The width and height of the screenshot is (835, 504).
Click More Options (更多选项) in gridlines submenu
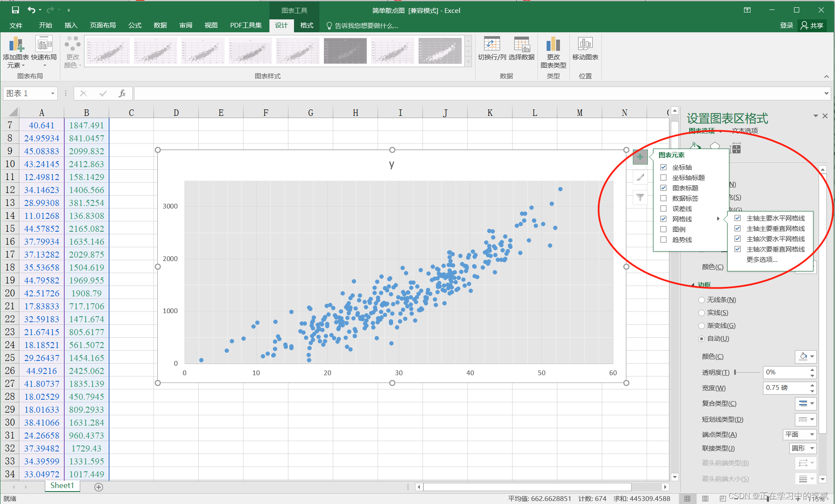pyautogui.click(x=762, y=259)
